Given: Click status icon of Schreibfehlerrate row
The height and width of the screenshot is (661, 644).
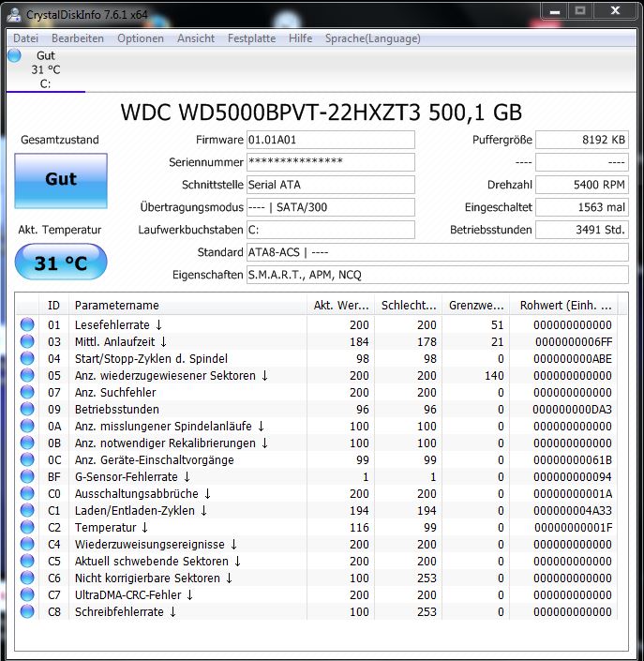Looking at the screenshot, I should tap(27, 610).
